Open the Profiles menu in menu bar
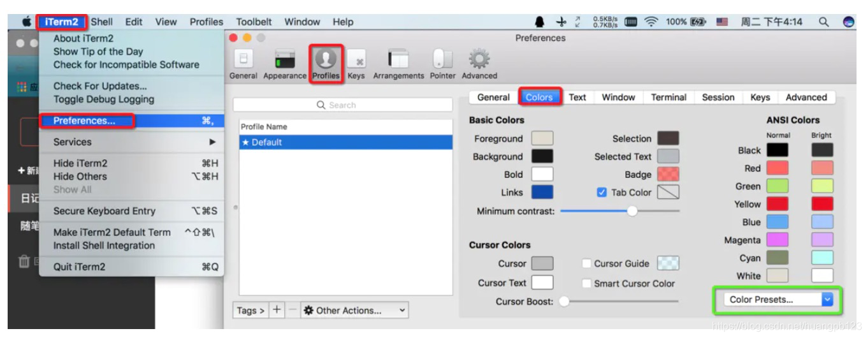868x338 pixels. pos(206,22)
